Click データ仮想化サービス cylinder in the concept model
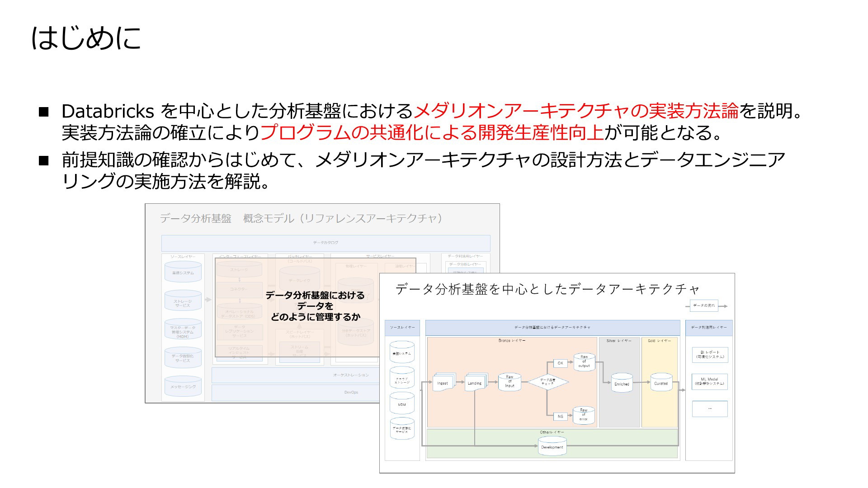The image size is (868, 488). tap(183, 358)
